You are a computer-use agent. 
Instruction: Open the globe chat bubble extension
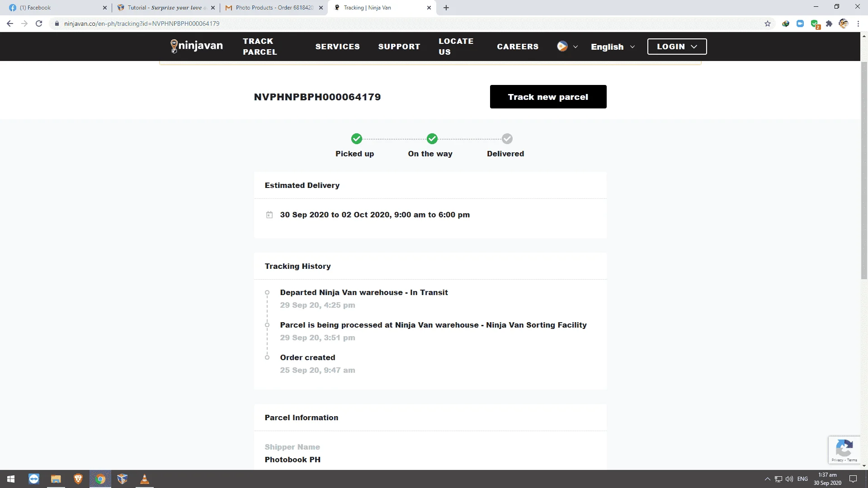[x=786, y=23]
